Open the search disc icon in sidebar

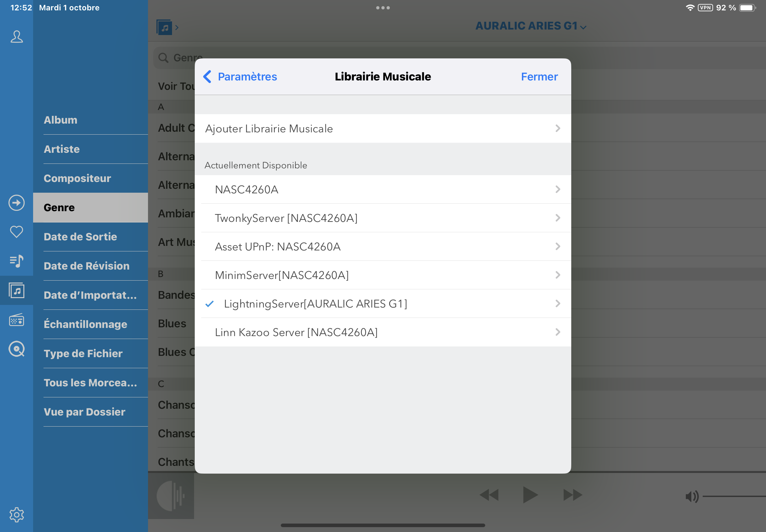click(17, 349)
